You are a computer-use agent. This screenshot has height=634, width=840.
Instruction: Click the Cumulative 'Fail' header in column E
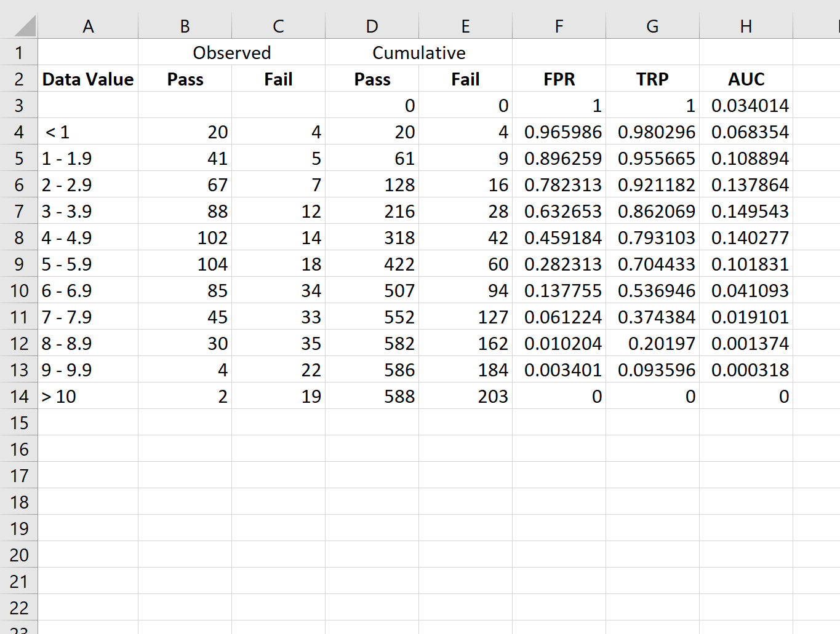click(x=465, y=79)
